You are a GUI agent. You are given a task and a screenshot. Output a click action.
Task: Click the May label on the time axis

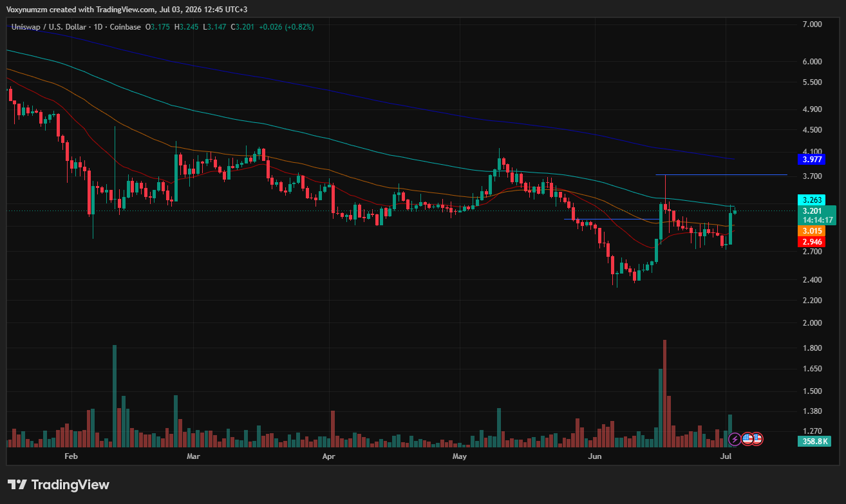pos(460,456)
